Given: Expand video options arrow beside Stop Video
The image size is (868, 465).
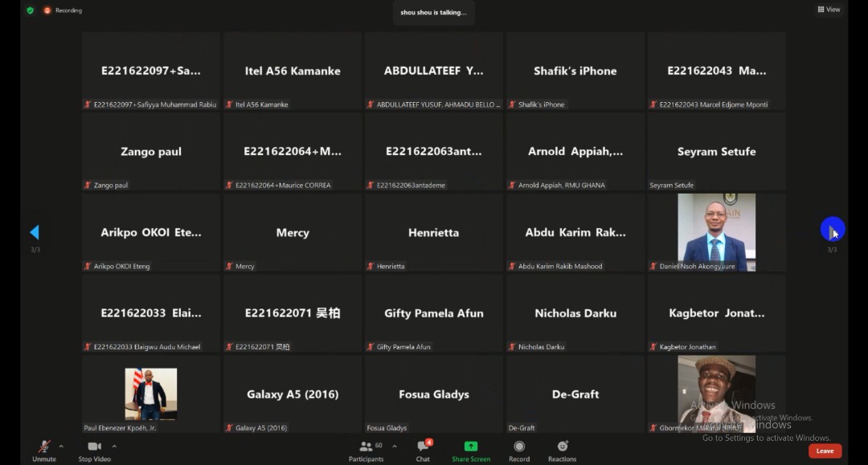Looking at the screenshot, I should 114,446.
